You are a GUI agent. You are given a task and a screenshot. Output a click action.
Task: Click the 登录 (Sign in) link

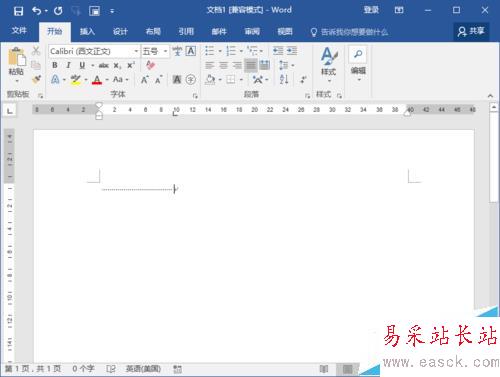point(371,10)
